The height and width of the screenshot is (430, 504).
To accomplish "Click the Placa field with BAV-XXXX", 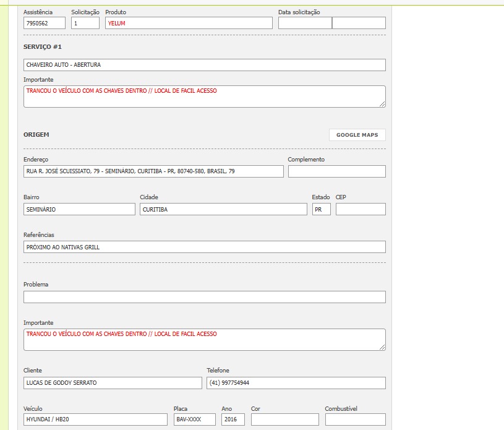I will click(x=194, y=419).
